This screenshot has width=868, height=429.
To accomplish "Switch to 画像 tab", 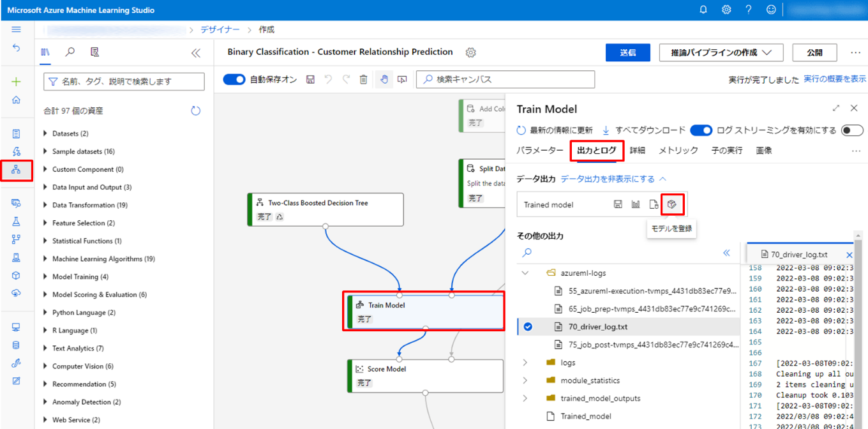I will point(764,151).
